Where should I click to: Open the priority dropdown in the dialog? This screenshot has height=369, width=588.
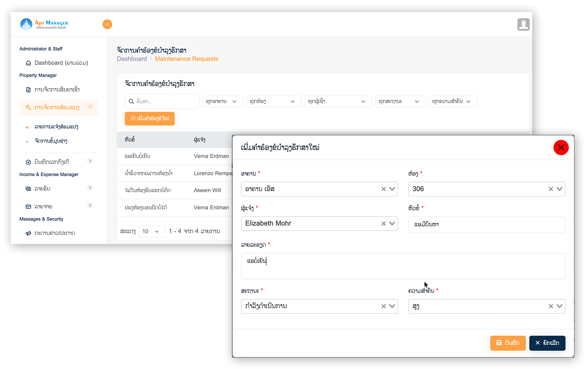point(559,306)
